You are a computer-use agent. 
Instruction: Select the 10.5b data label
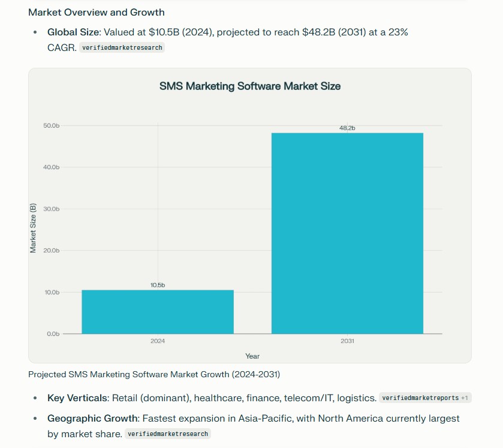pyautogui.click(x=158, y=285)
